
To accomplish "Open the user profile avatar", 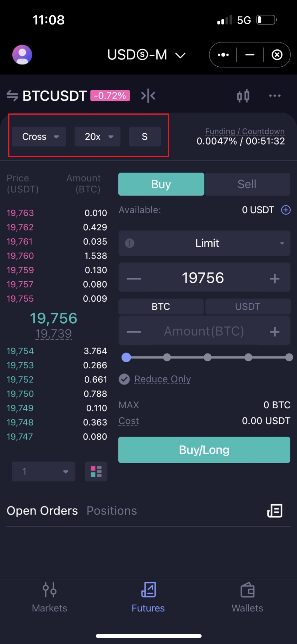I will [x=22, y=55].
